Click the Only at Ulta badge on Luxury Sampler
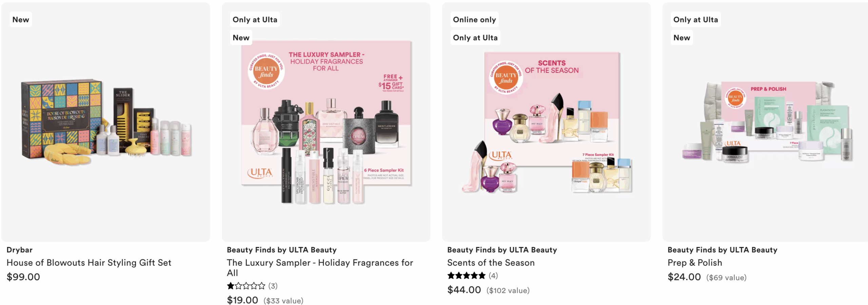 255,20
